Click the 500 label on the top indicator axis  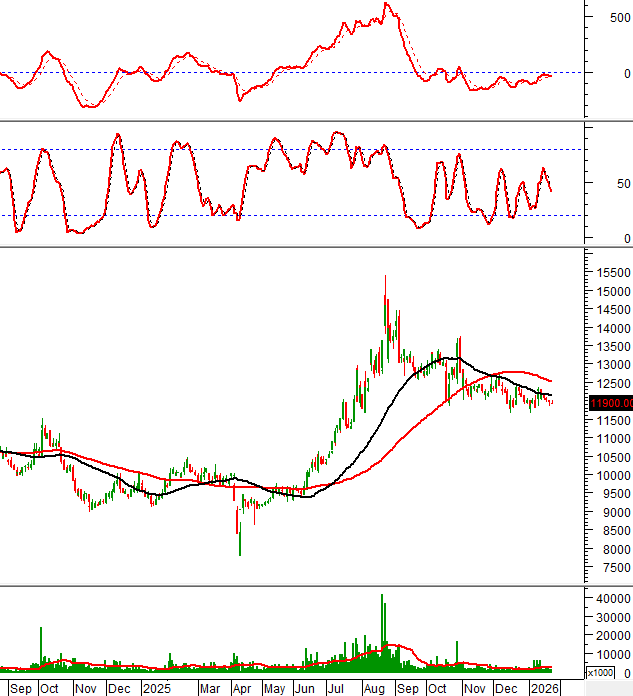click(x=606, y=17)
